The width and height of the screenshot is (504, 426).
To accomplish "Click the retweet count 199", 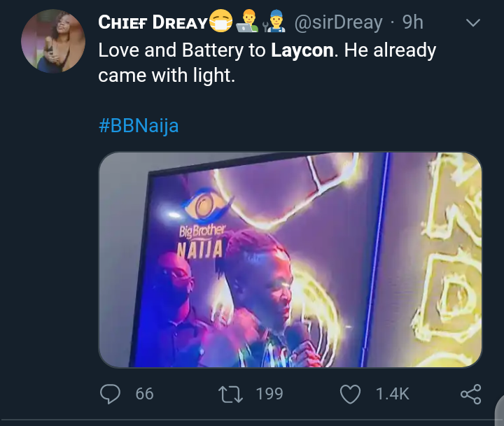I will [269, 394].
